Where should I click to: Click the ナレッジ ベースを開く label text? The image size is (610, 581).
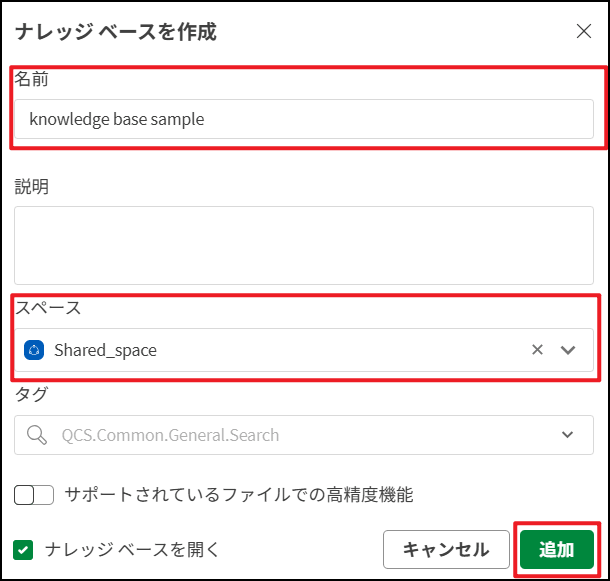[x=132, y=549]
